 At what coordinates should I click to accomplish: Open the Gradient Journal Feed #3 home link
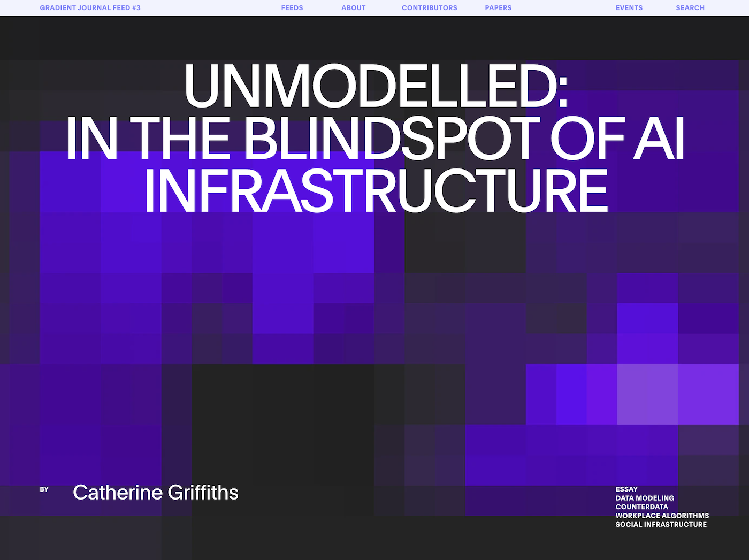90,8
